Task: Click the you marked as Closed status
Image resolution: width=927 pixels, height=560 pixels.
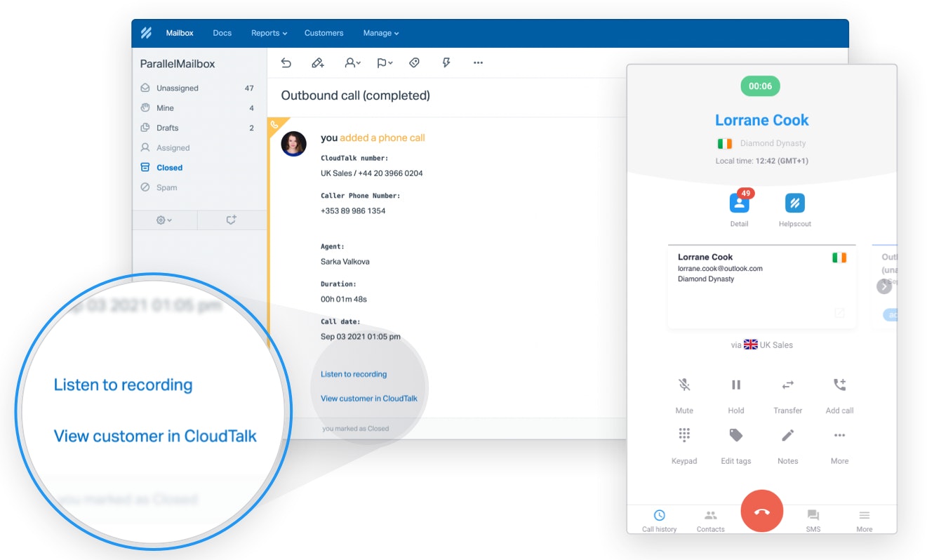Action: click(x=356, y=428)
